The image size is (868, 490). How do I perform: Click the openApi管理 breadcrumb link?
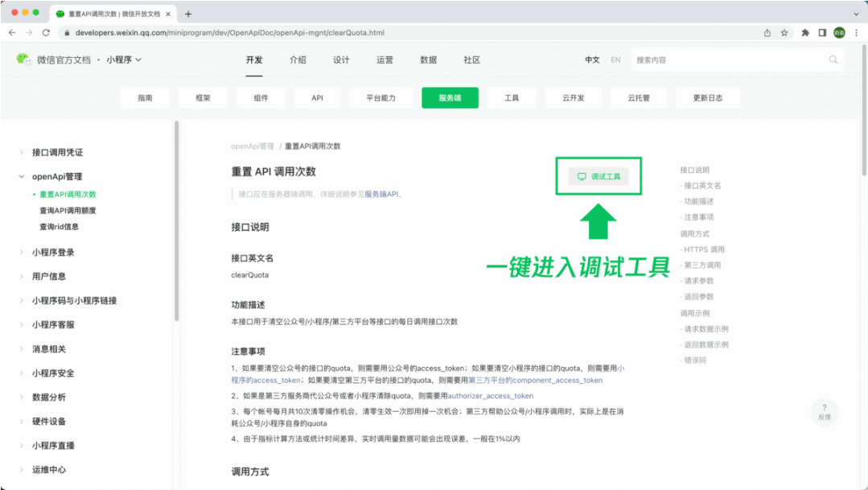[253, 146]
